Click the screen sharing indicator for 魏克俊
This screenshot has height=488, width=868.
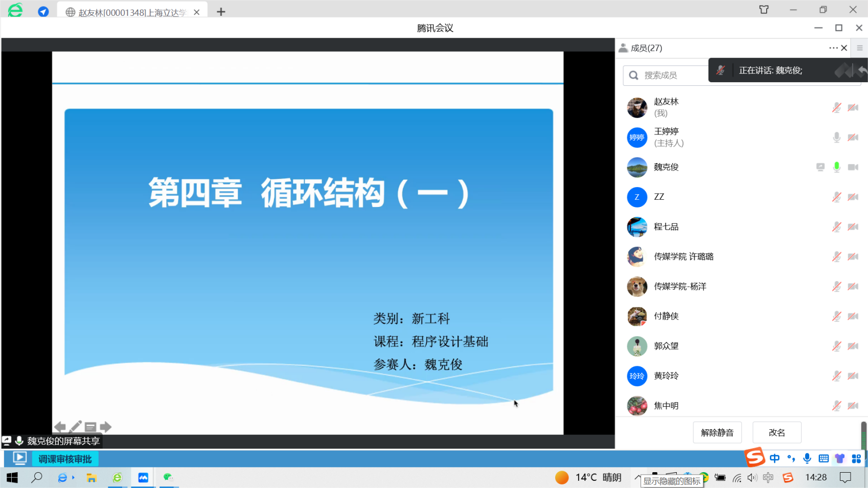820,167
